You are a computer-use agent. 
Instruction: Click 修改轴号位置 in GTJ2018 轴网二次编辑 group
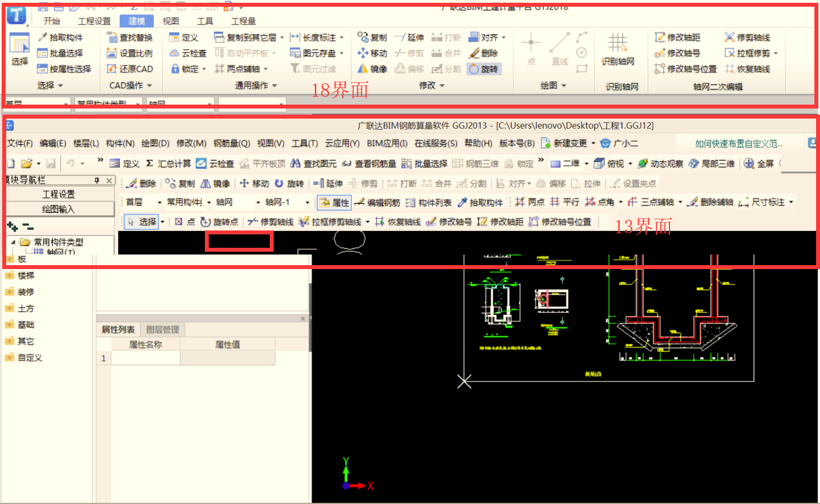685,69
